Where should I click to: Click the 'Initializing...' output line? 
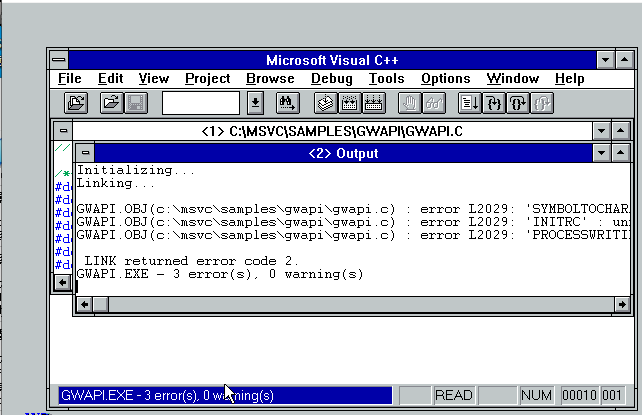(136, 170)
